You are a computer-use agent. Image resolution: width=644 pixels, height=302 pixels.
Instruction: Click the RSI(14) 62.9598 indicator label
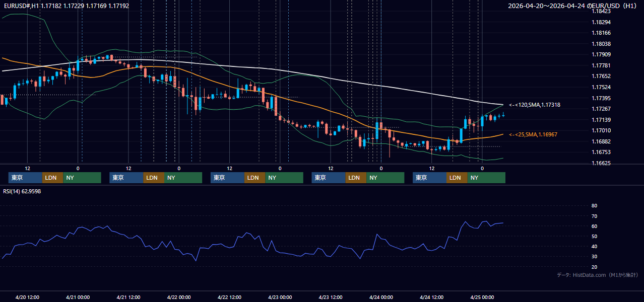point(22,191)
